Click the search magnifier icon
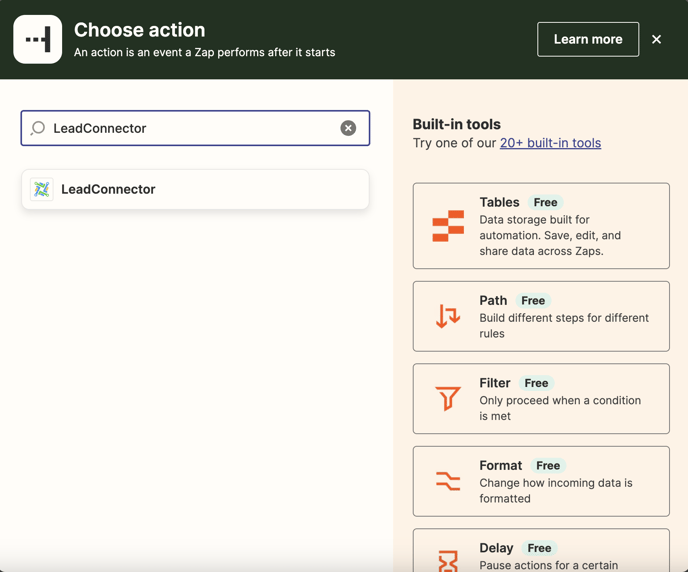This screenshot has height=572, width=688. point(38,128)
